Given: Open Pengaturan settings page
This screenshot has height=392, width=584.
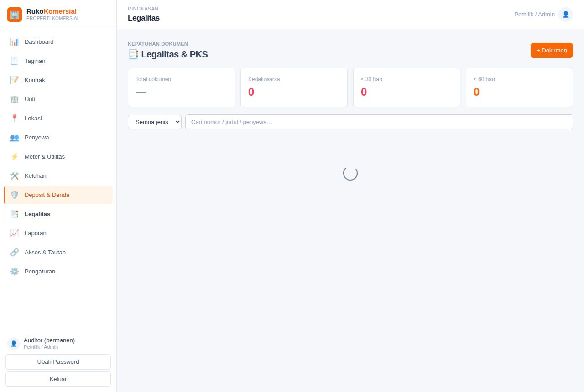Looking at the screenshot, I should [x=58, y=272].
